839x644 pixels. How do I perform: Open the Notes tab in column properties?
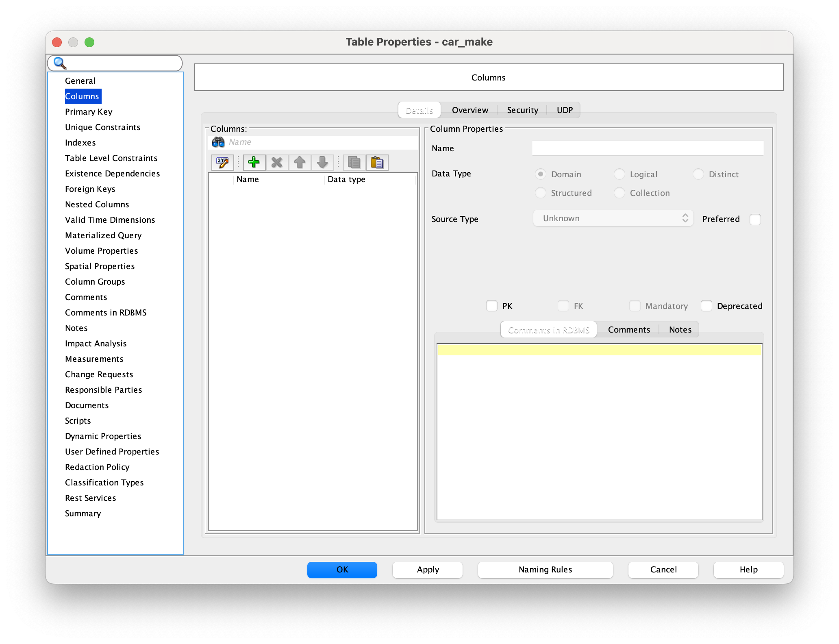(680, 330)
